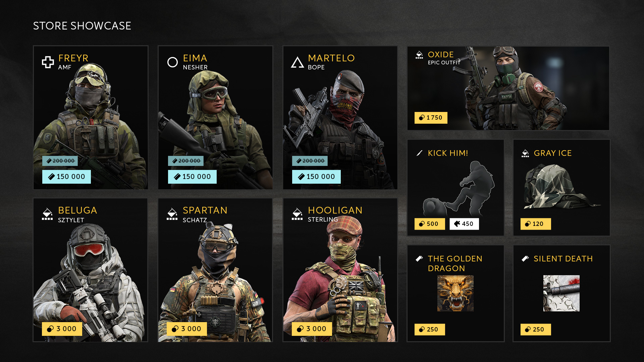
Task: Select the 450 price for KICK HIM!
Action: pos(464,224)
